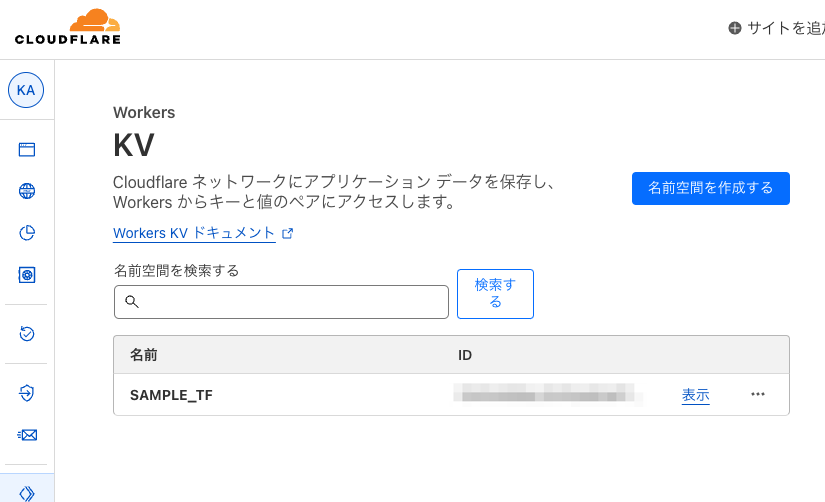825x502 pixels.
Task: Open the KA account avatar
Action: pos(26,90)
